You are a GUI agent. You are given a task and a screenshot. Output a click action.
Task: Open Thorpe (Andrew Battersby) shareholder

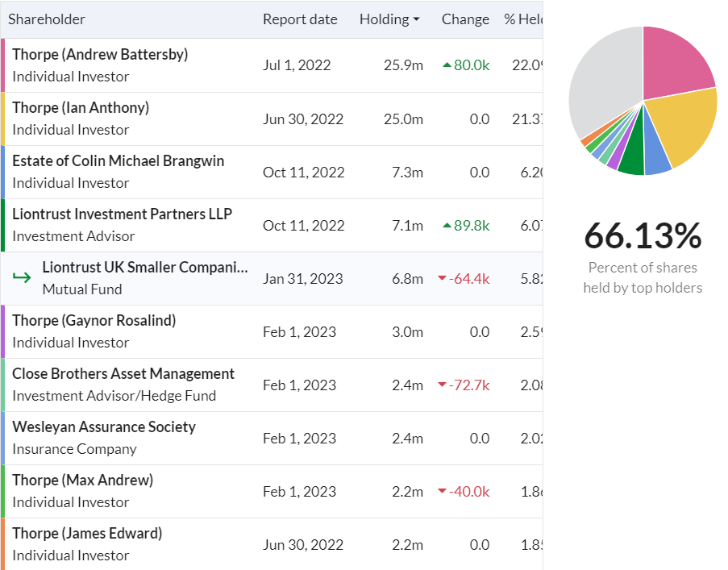[x=100, y=54]
